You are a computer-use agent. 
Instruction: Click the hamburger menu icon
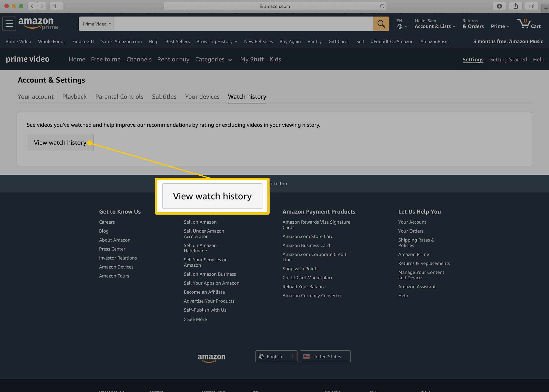coord(9,23)
